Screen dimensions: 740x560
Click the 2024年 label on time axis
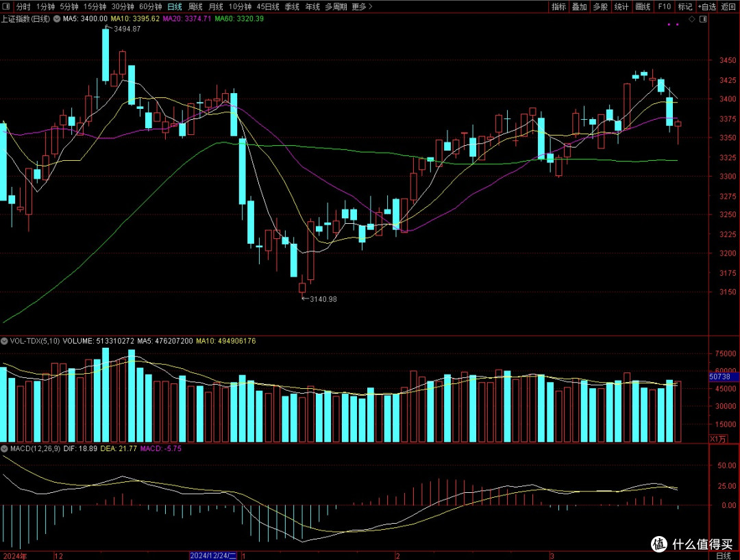click(14, 556)
